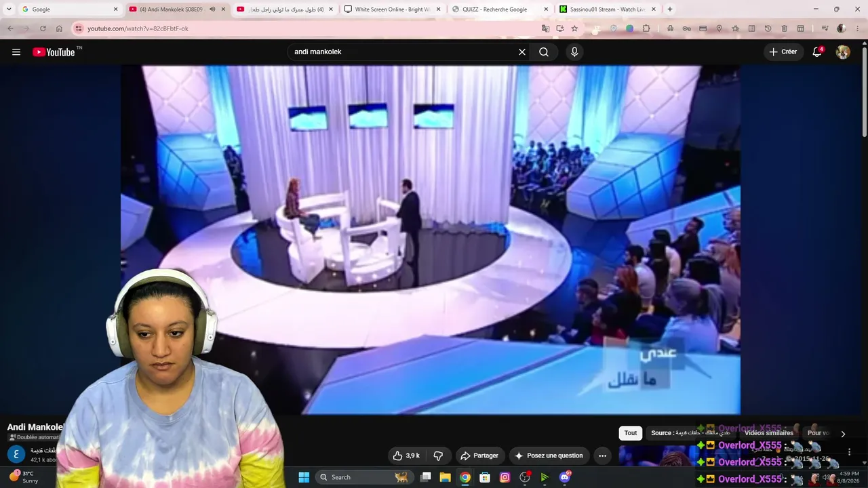Open Instagram from the taskbar
Screen dimensions: 868x488
[x=505, y=477]
